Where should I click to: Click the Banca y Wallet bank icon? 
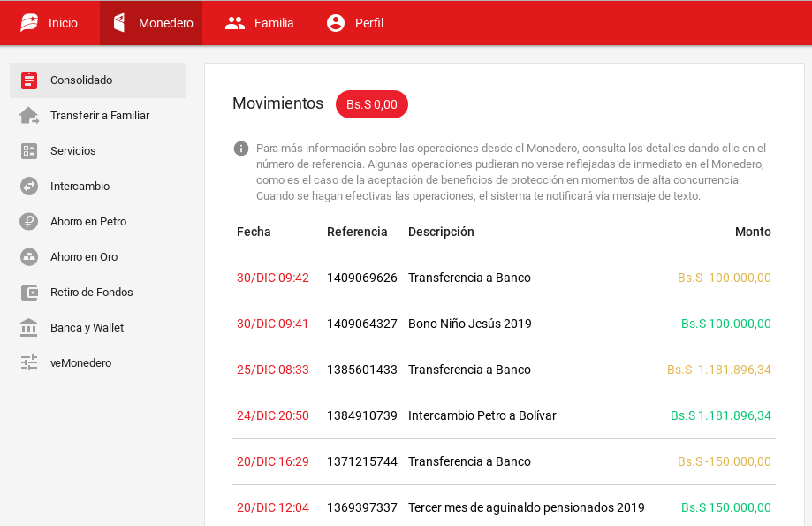[x=29, y=327]
